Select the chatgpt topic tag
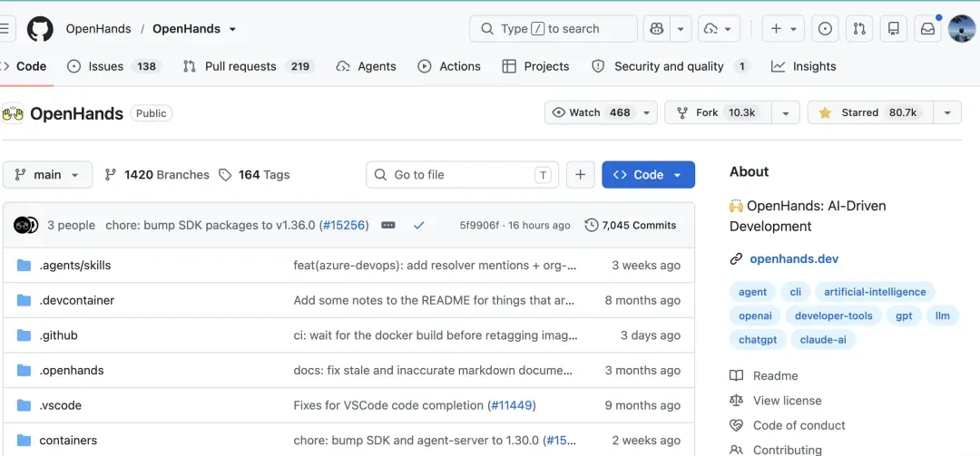Screen dimensions: 980x456 [x=758, y=341]
